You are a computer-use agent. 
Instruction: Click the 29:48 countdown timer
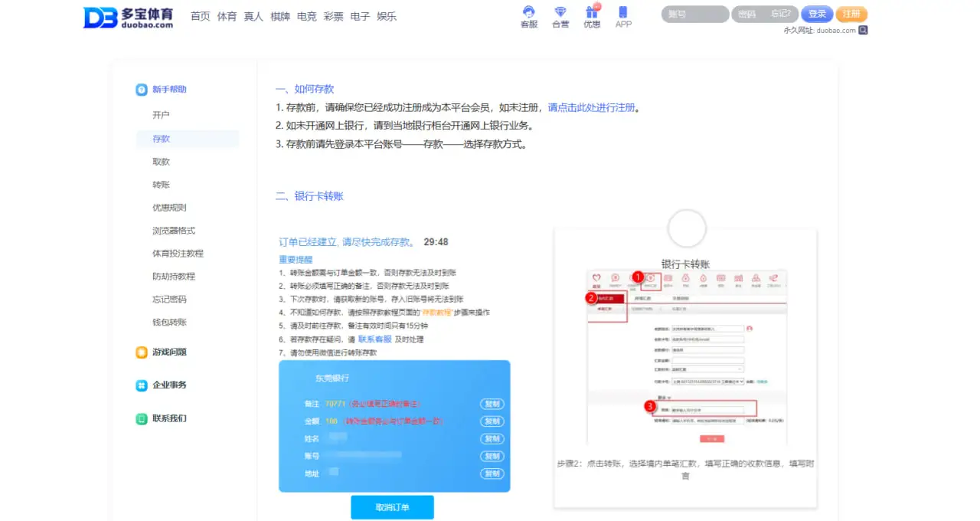(436, 242)
